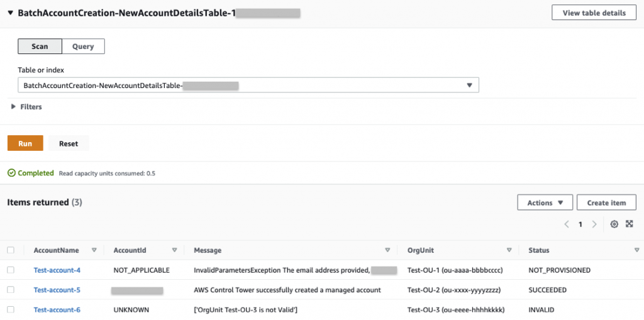The image size is (644, 320).
Task: Click the Create item button
Action: (606, 202)
